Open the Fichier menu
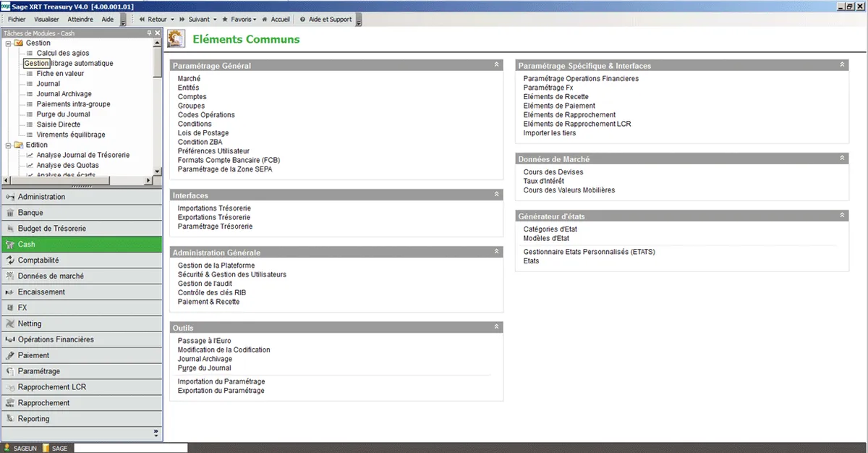 [x=17, y=20]
